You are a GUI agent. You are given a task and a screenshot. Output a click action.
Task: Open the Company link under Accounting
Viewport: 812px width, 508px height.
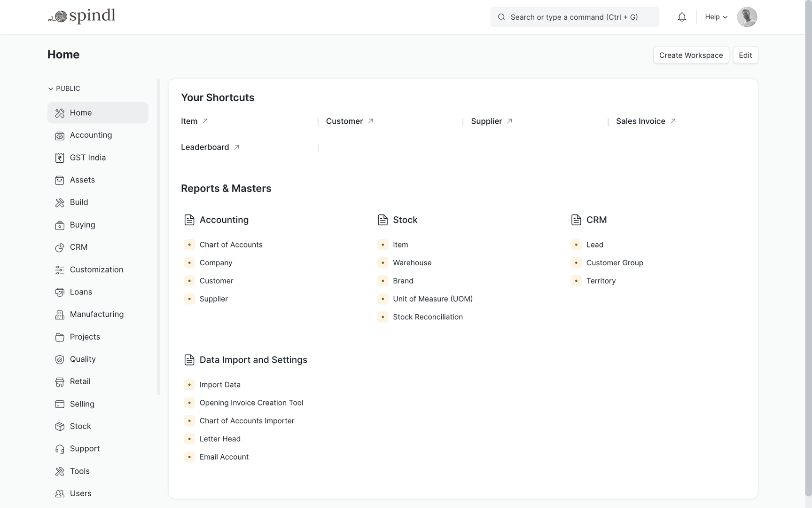[x=216, y=262]
